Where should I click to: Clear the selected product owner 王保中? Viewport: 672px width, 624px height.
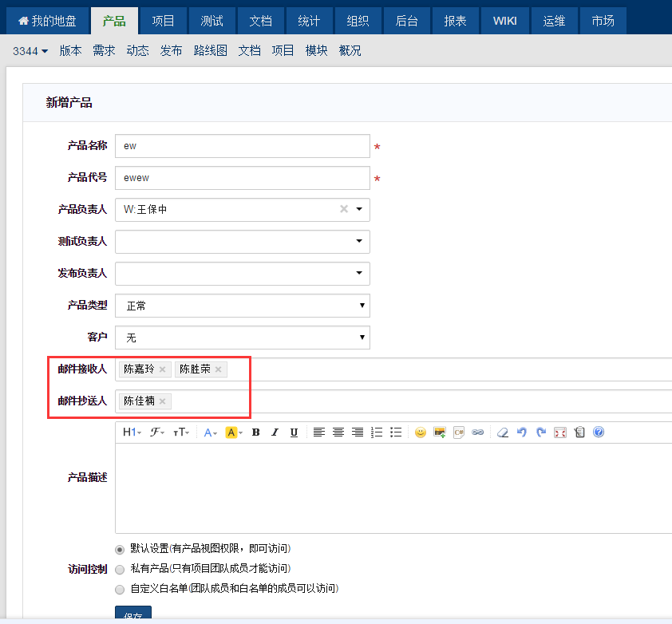[x=344, y=209]
